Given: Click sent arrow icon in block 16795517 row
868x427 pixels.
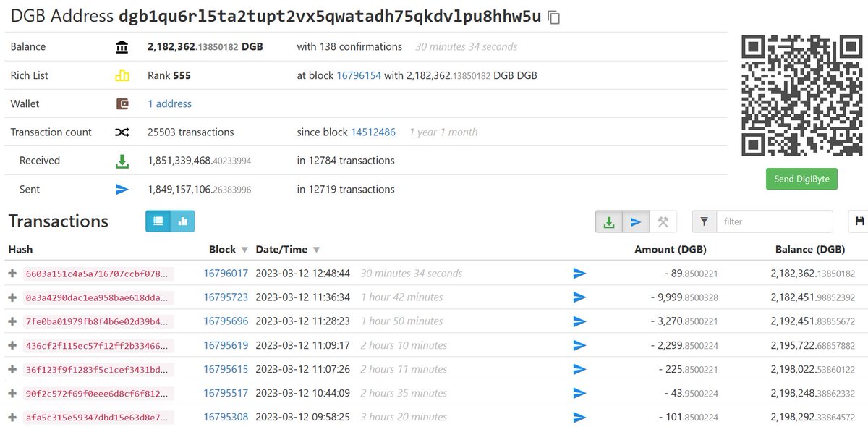Looking at the screenshot, I should tap(579, 393).
